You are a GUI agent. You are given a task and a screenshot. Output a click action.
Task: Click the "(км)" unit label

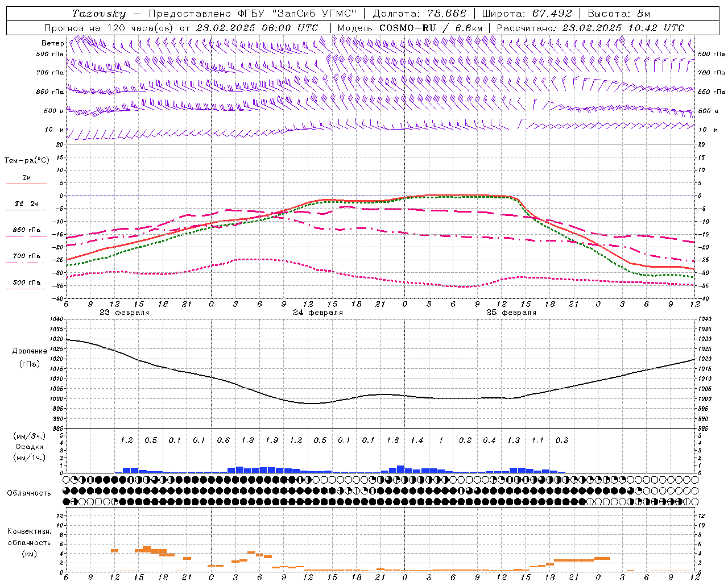tap(29, 554)
